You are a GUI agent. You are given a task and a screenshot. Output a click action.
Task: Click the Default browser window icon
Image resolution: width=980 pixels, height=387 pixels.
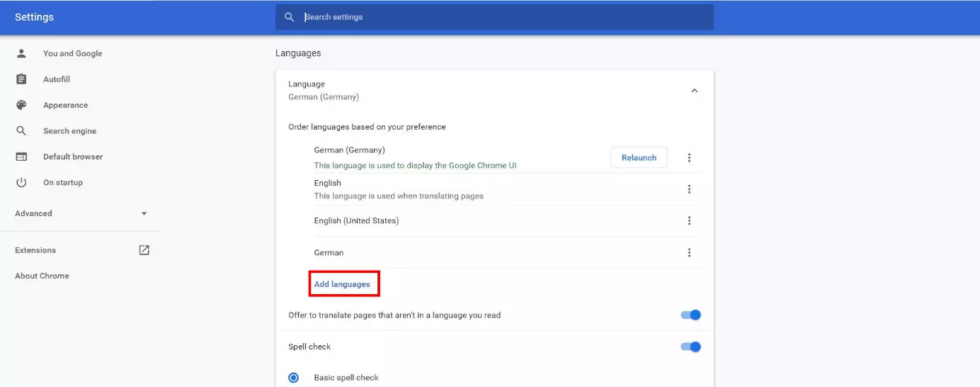click(x=21, y=157)
